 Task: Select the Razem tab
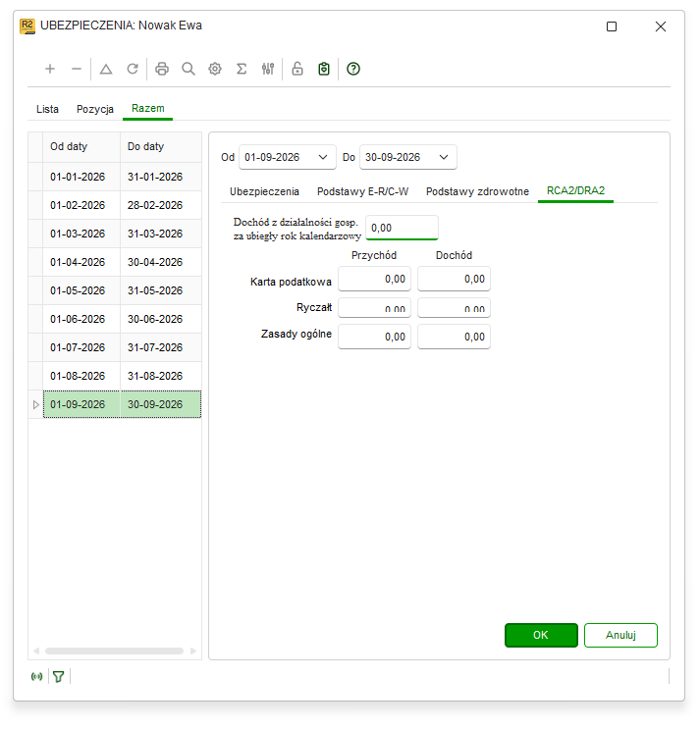pyautogui.click(x=147, y=109)
